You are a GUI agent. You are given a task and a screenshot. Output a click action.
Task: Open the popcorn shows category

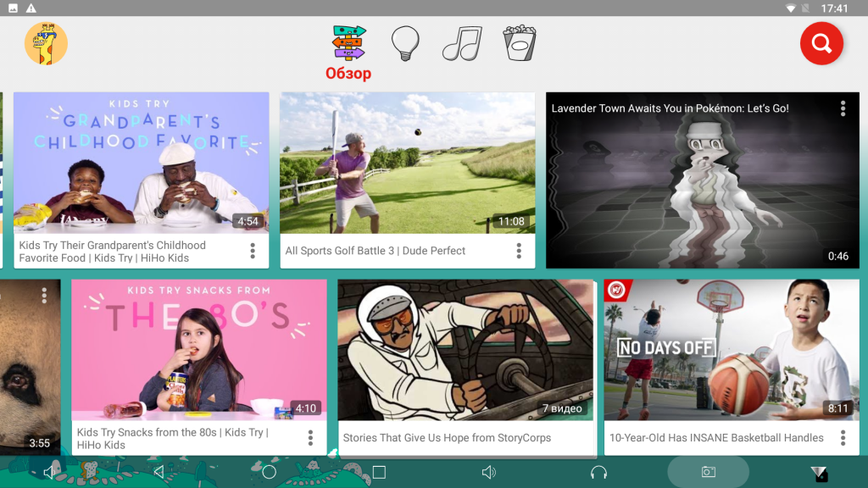pos(518,43)
